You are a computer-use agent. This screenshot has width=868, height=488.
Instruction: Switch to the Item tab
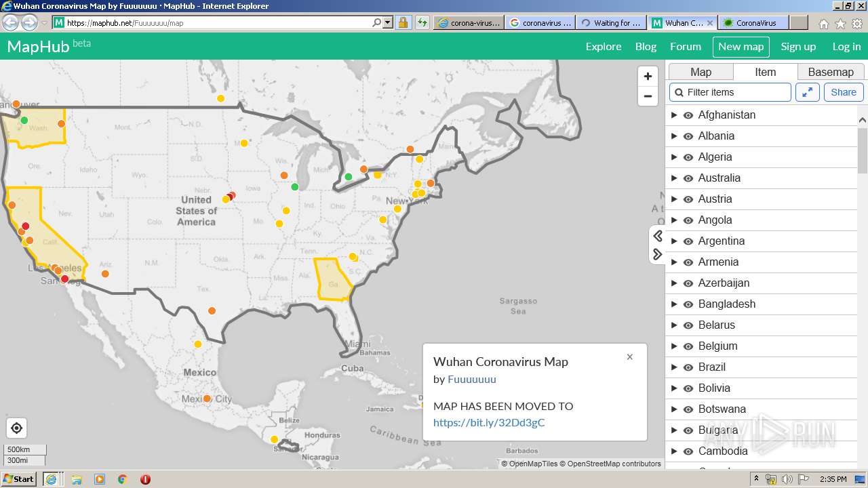click(x=765, y=72)
